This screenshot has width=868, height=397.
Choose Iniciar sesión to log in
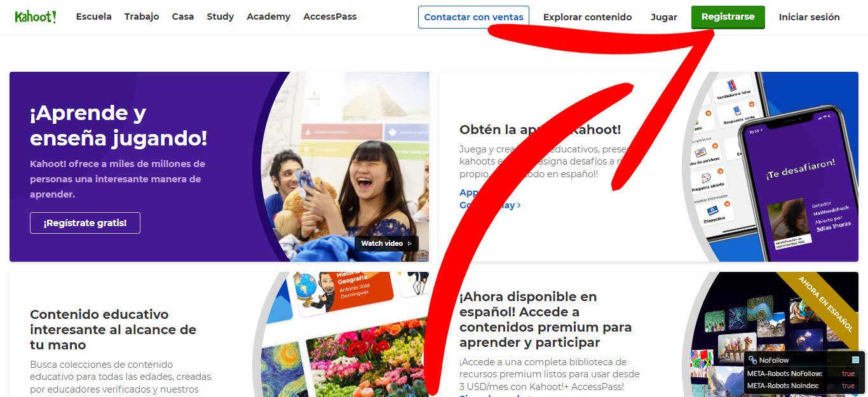coord(809,17)
